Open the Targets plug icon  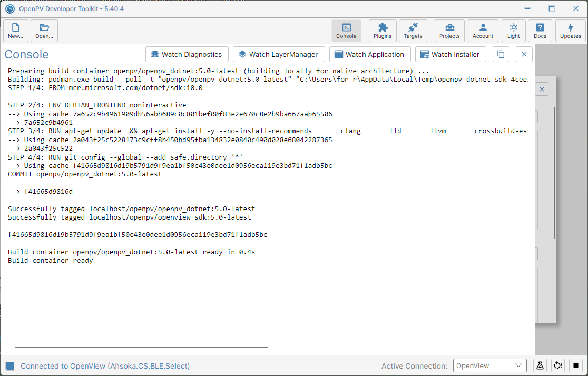click(x=413, y=31)
